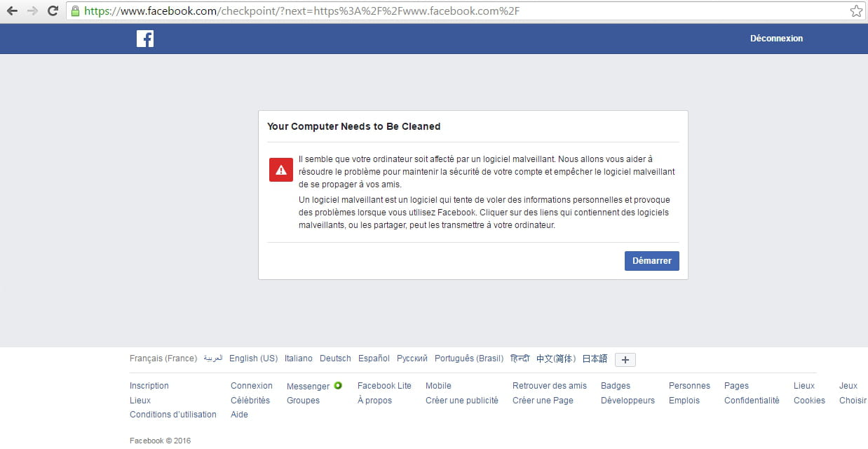The width and height of the screenshot is (868, 449).
Task: Select Arabic language link
Action: click(x=213, y=358)
